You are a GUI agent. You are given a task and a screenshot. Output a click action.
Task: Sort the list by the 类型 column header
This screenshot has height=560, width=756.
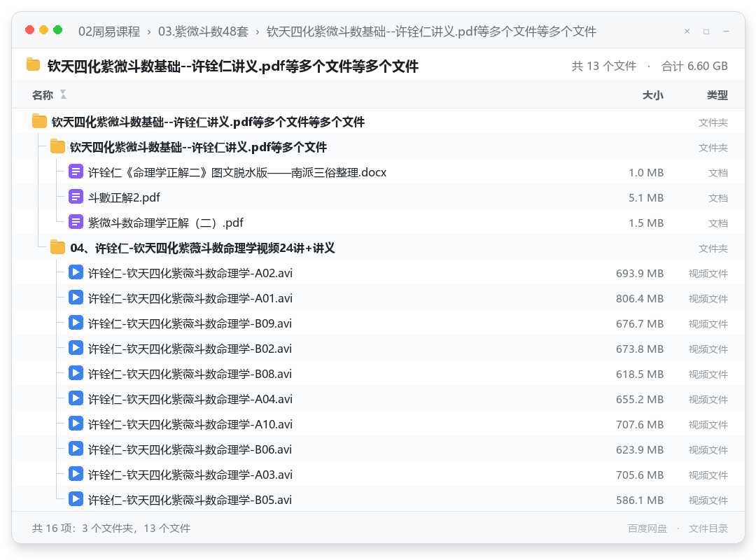[x=717, y=95]
